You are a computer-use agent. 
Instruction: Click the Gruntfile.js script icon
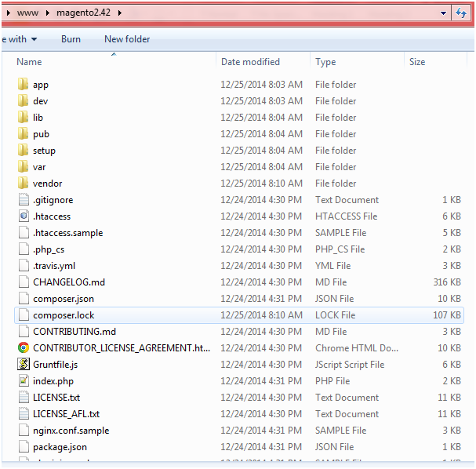coord(24,364)
